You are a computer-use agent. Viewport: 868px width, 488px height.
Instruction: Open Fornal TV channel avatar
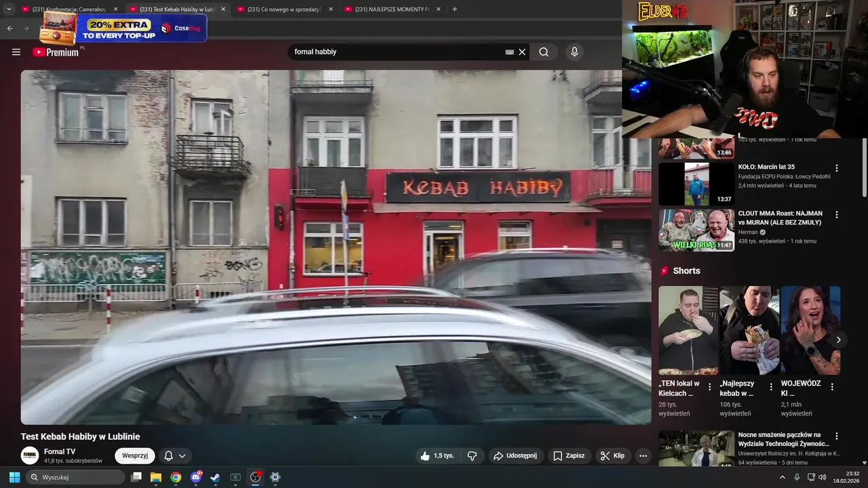point(30,455)
